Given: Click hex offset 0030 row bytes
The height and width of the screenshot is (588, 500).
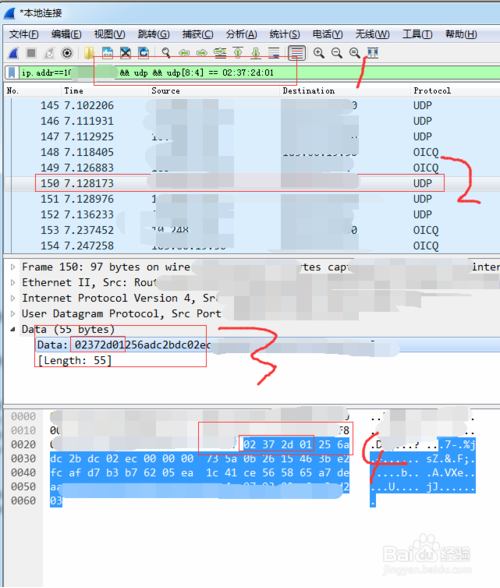Looking at the screenshot, I should tap(200, 459).
